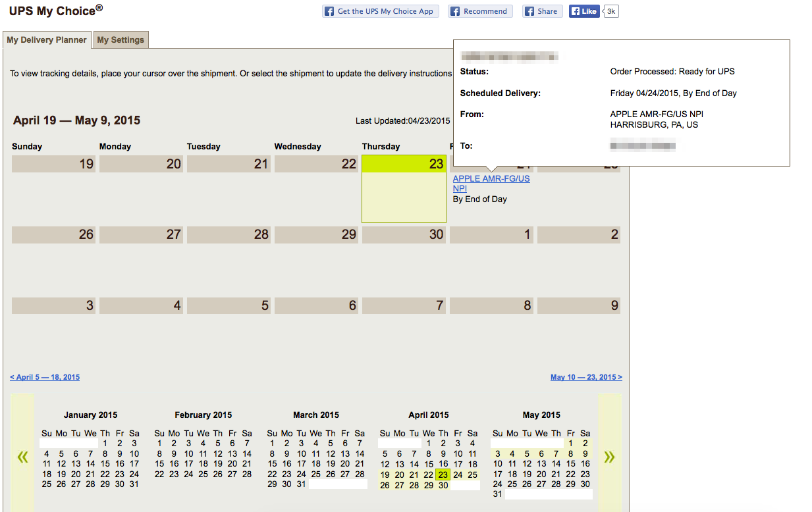Click the April 19 — May 9, 2015 heading
The width and height of the screenshot is (812, 512).
point(77,120)
